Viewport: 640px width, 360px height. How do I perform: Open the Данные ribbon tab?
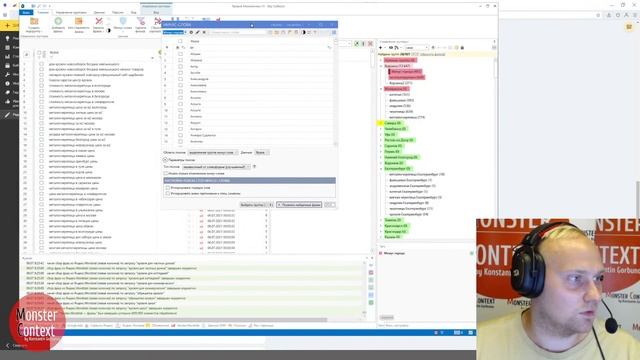click(x=99, y=13)
